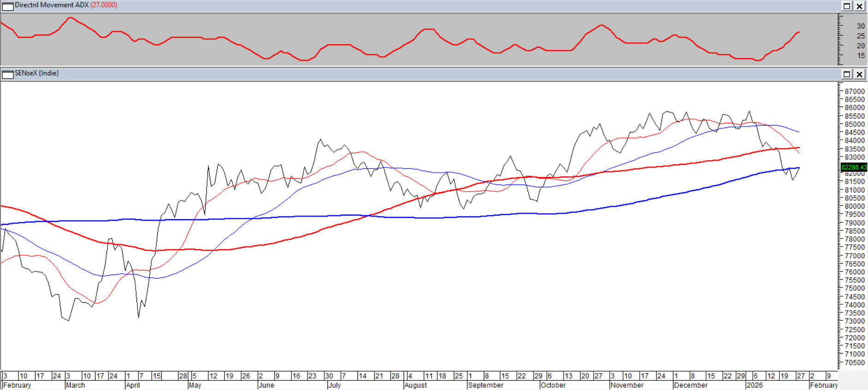The image size is (868, 390).
Task: Click the 87000 price axis label
Action: click(854, 91)
